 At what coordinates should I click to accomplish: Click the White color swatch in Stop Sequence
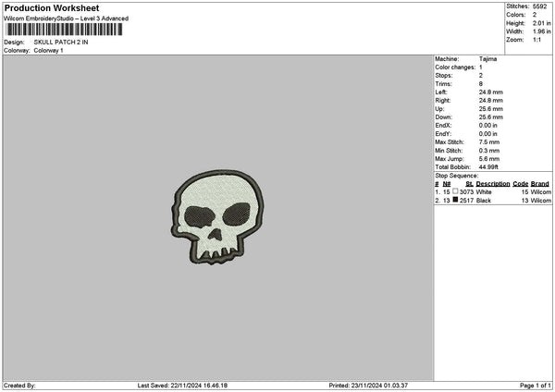click(455, 191)
